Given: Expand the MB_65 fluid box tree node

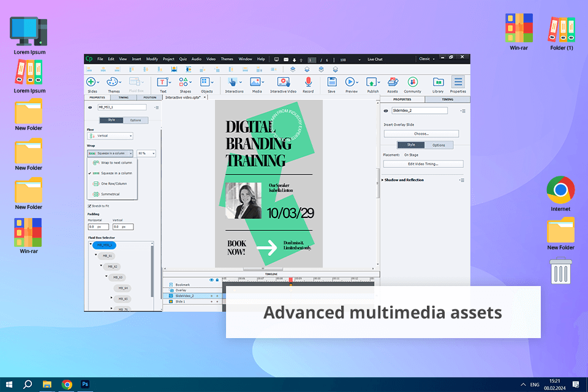Looking at the screenshot, I should click(x=111, y=298).
